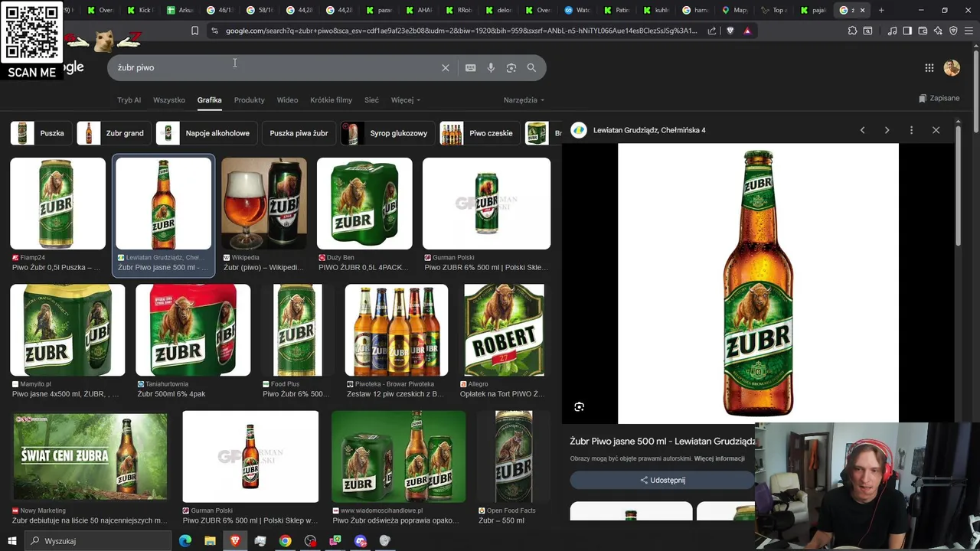Image resolution: width=980 pixels, height=551 pixels.
Task: Show next image in preview panel
Action: 887,130
